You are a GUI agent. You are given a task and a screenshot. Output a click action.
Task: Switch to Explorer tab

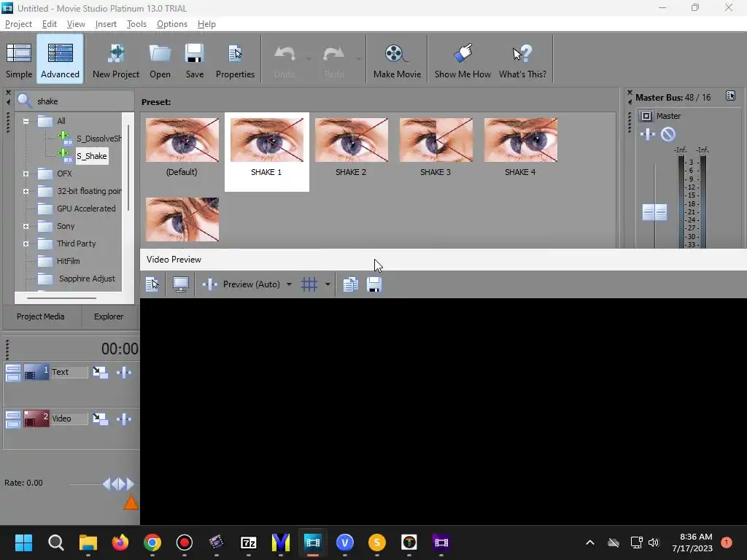(x=109, y=316)
